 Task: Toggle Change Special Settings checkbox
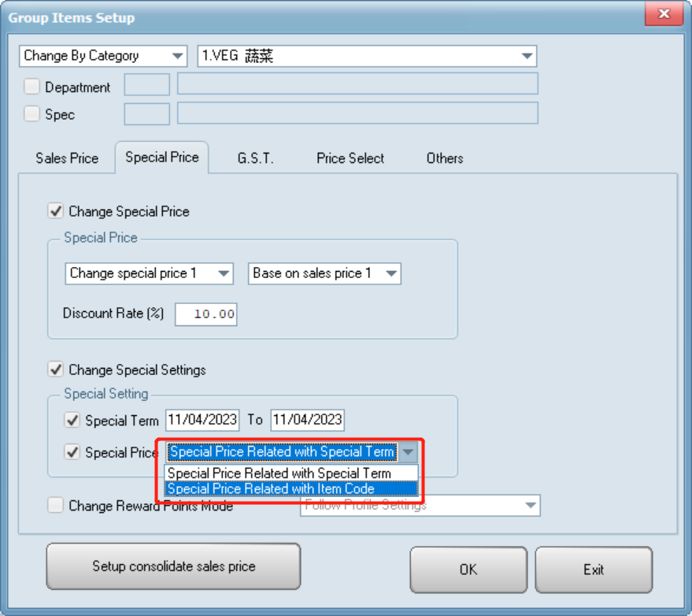57,369
